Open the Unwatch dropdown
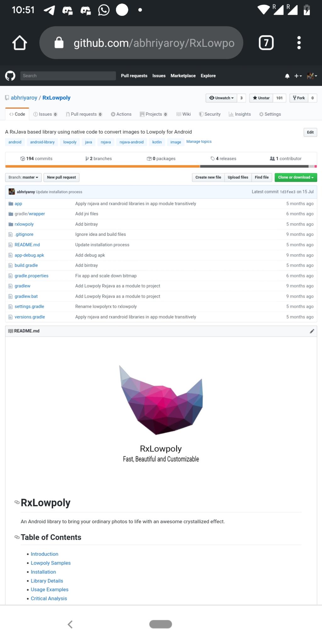 coord(221,98)
